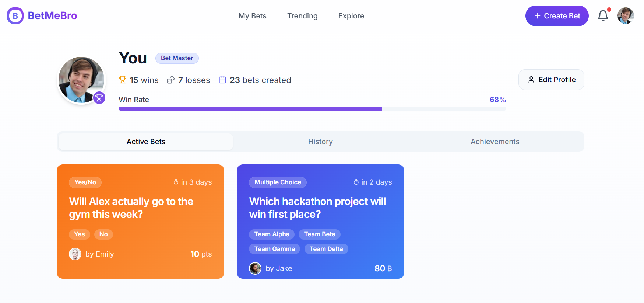Image resolution: width=644 pixels, height=303 pixels.
Task: Click the timer icon on gym bet
Action: pos(176,182)
